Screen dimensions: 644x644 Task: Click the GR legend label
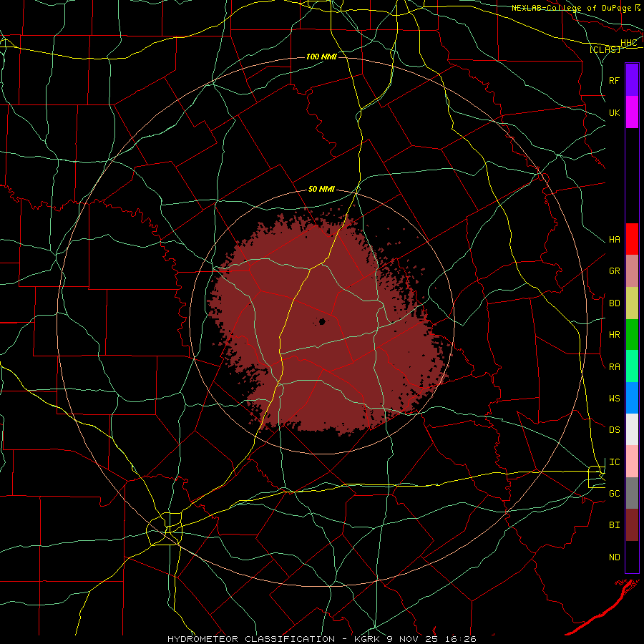[615, 271]
